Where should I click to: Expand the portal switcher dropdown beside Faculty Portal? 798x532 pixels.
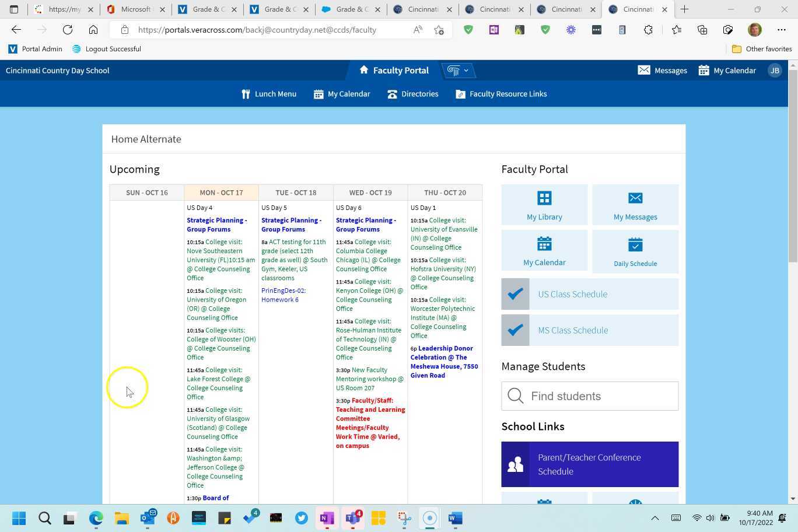click(458, 71)
